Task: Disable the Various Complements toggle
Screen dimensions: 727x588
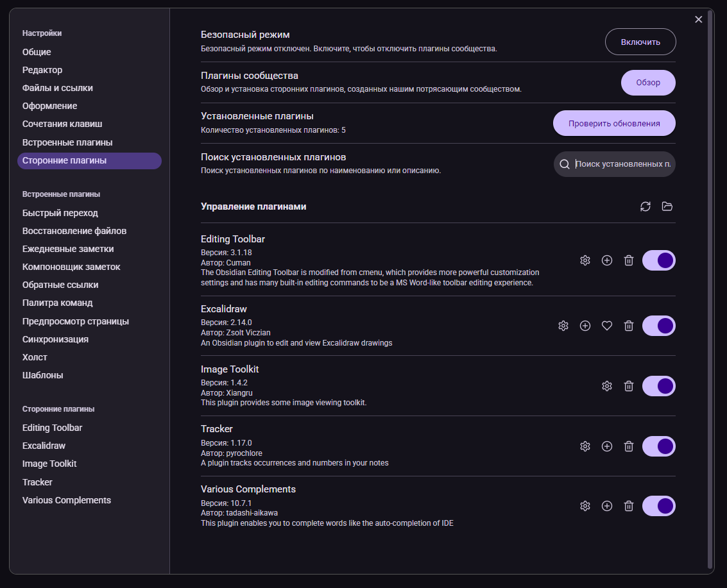Action: pyautogui.click(x=659, y=506)
